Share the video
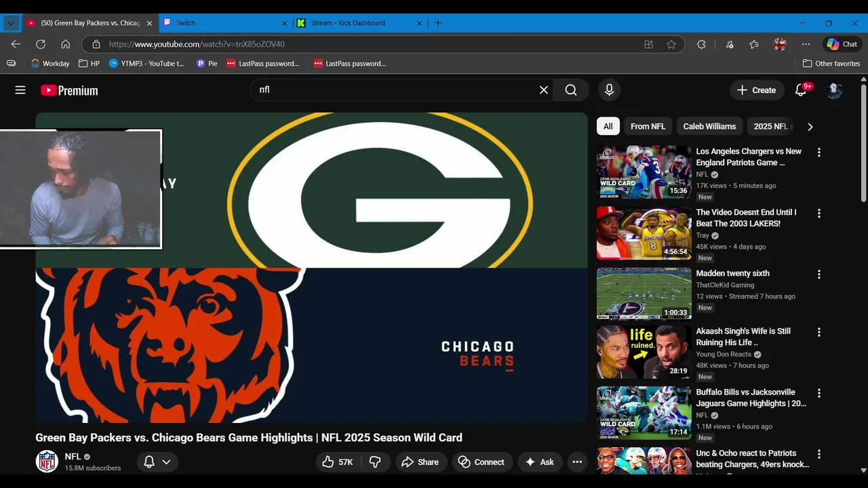This screenshot has width=868, height=488. [x=421, y=462]
